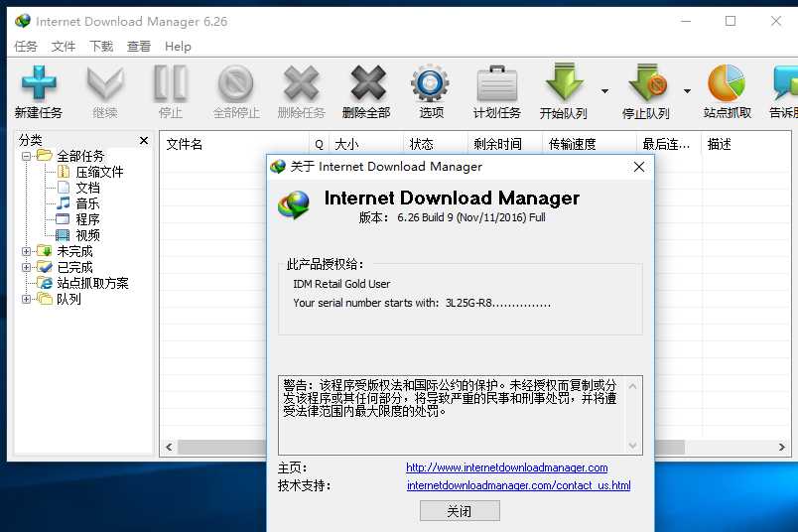Image resolution: width=798 pixels, height=532 pixels.
Task: Open the 计划任务 (scheduler) icon
Action: click(x=496, y=83)
